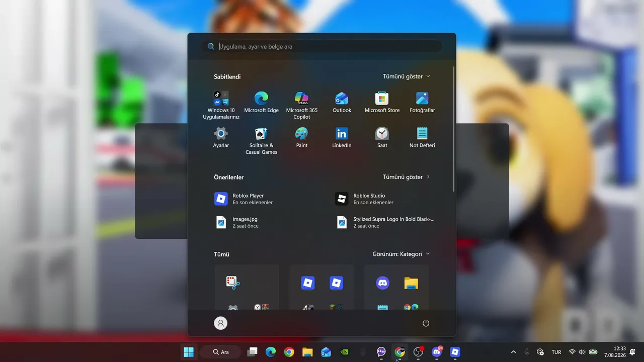This screenshot has height=362, width=644.
Task: Expand pinned apps with Tümünü göster
Action: pyautogui.click(x=407, y=76)
